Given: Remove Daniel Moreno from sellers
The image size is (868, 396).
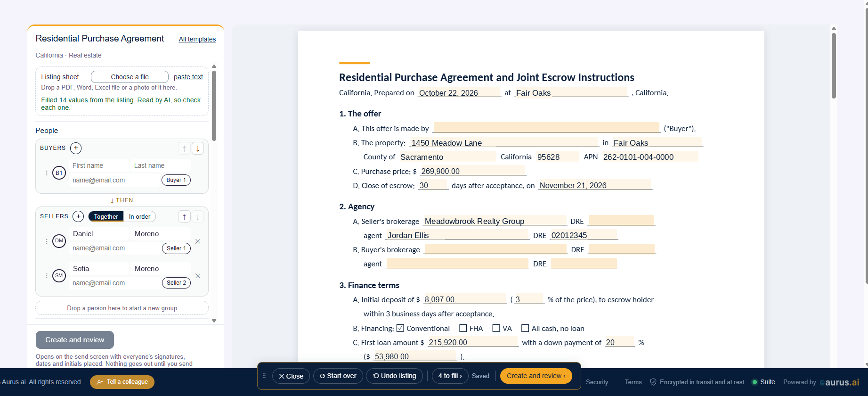Looking at the screenshot, I should (198, 241).
